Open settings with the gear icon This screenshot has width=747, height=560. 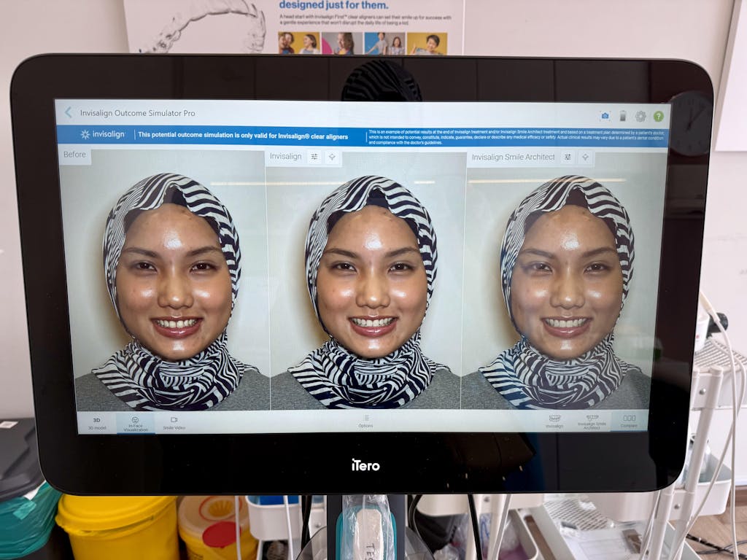640,116
